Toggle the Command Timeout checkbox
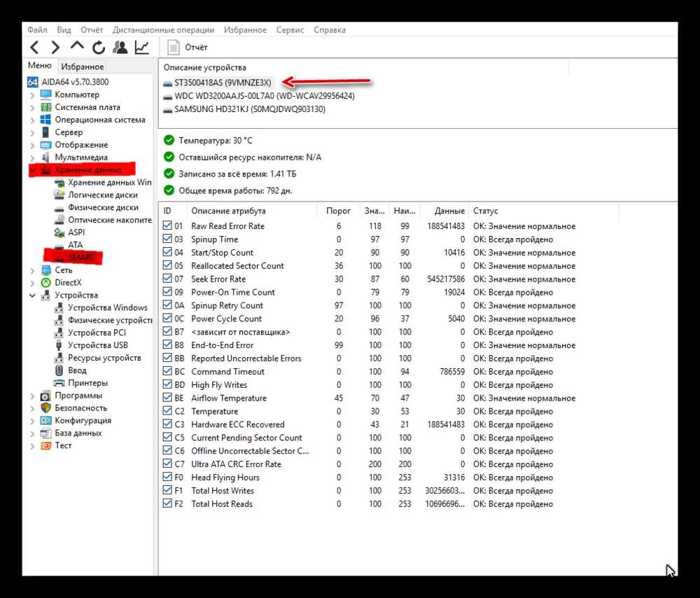 (167, 371)
